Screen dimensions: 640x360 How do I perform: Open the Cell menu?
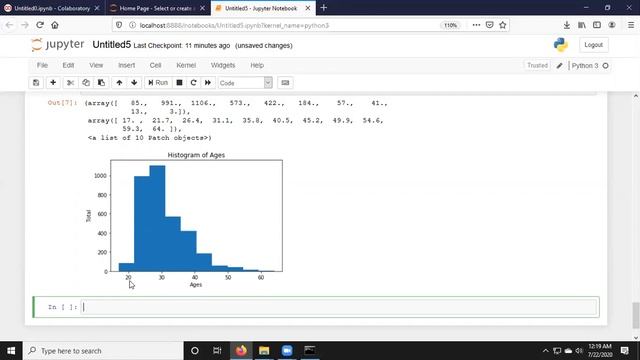(156, 65)
